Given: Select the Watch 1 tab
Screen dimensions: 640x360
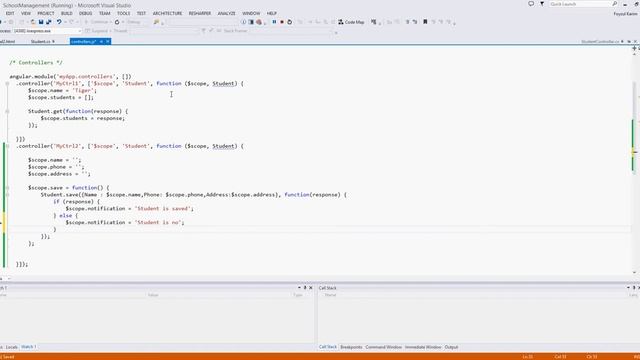Looking at the screenshot, I should [x=29, y=347].
